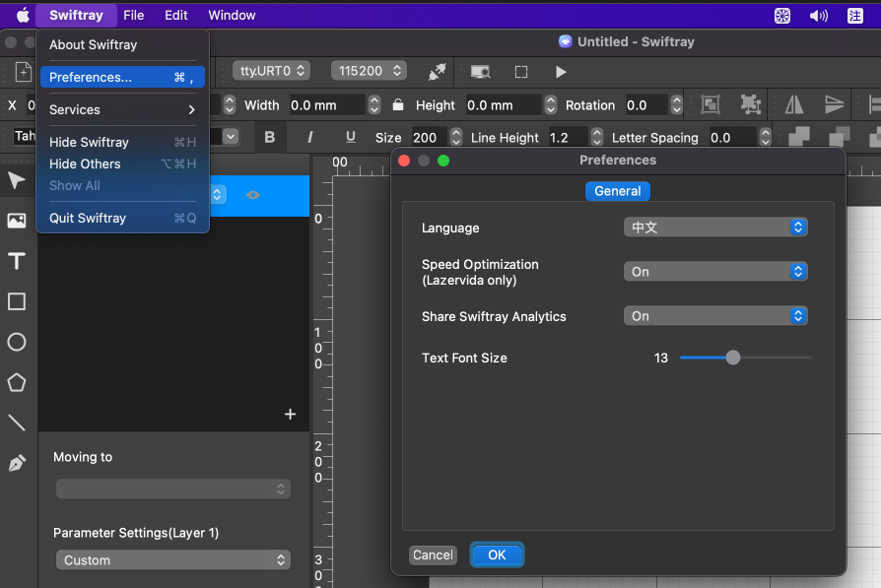Click the ungroup objects icon
Viewport: 881px width, 588px height.
click(751, 104)
